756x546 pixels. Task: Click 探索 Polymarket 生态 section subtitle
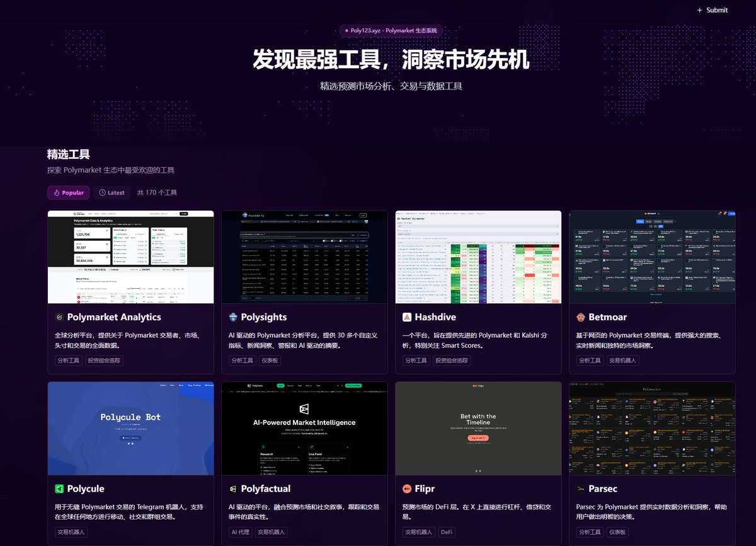click(x=111, y=170)
